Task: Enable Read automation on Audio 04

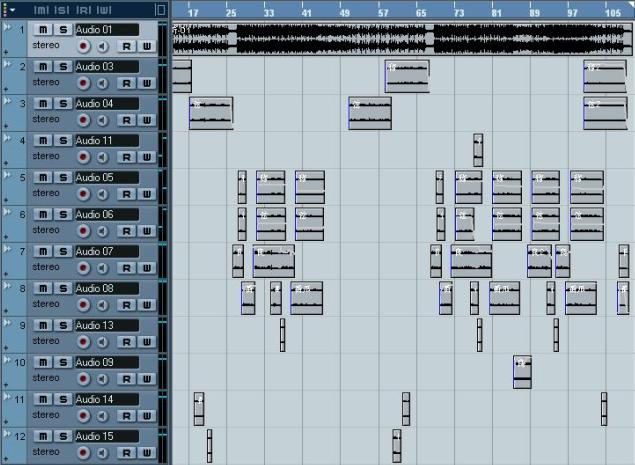Action: [127, 120]
